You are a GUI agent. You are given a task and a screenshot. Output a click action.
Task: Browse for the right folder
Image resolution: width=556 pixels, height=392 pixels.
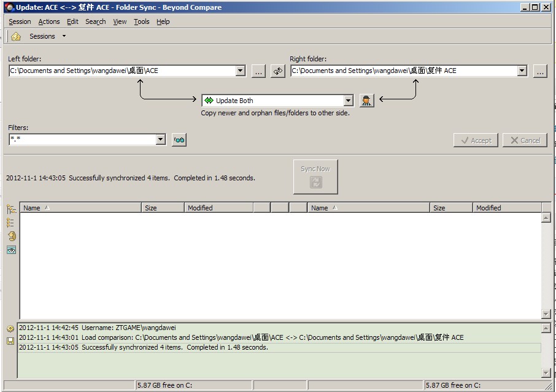click(x=540, y=71)
